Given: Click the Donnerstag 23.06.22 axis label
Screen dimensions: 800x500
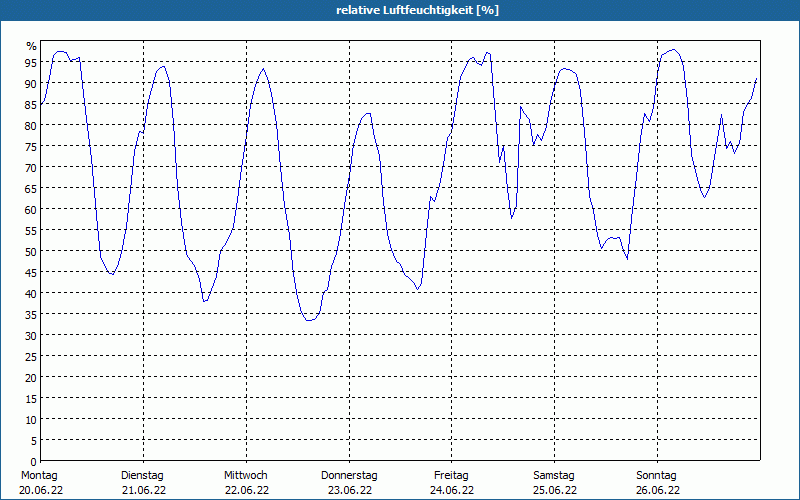Looking at the screenshot, I should (349, 483).
